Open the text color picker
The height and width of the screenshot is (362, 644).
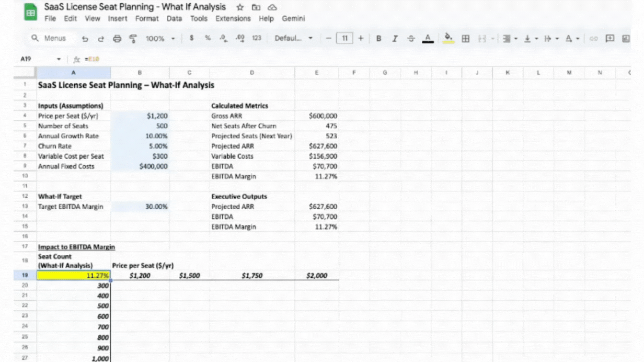tap(428, 38)
